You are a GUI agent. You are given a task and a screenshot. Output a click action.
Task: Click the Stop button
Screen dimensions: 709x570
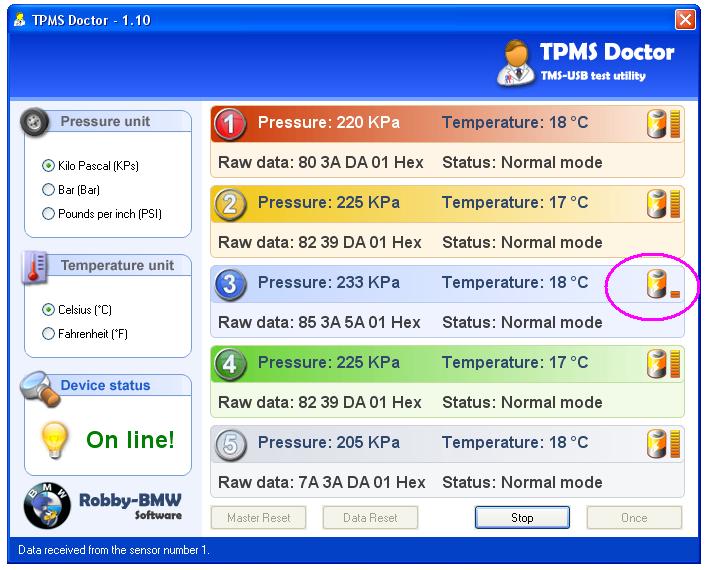click(522, 518)
